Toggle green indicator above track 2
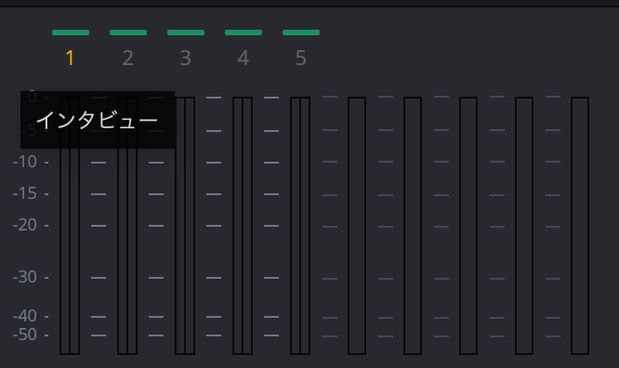This screenshot has width=619, height=368. 128,32
